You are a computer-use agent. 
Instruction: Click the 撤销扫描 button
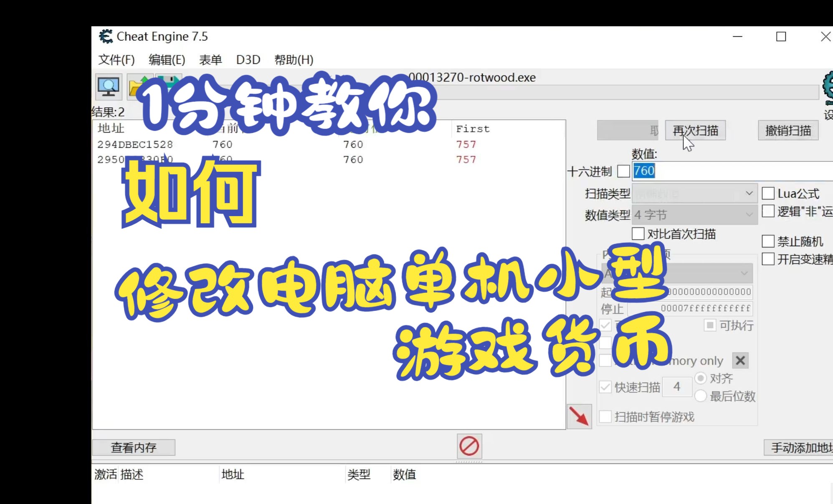[788, 131]
